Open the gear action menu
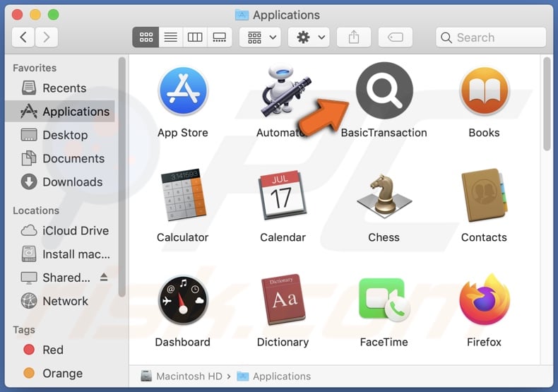This screenshot has width=558, height=392. [309, 37]
